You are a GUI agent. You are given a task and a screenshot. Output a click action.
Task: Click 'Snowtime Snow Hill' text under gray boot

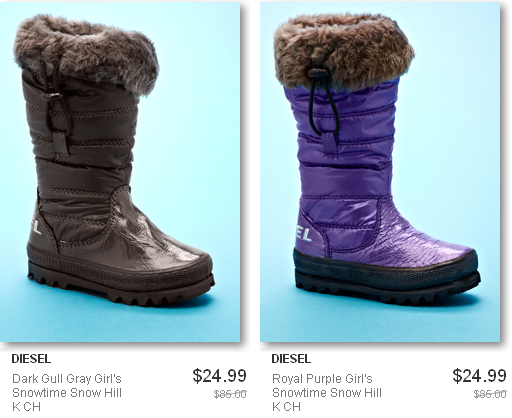[67, 393]
